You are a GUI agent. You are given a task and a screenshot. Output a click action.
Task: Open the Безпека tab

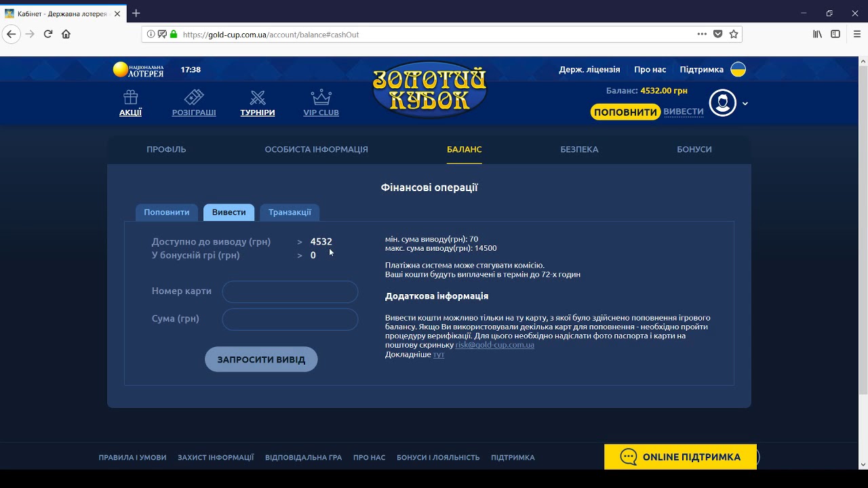pyautogui.click(x=579, y=149)
